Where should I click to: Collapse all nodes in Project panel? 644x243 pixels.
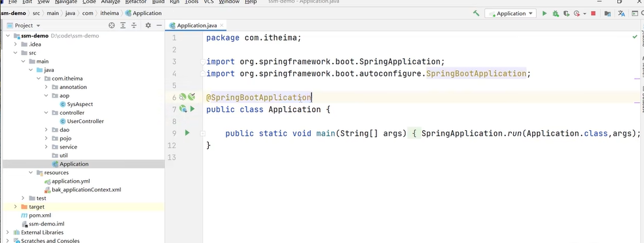134,26
